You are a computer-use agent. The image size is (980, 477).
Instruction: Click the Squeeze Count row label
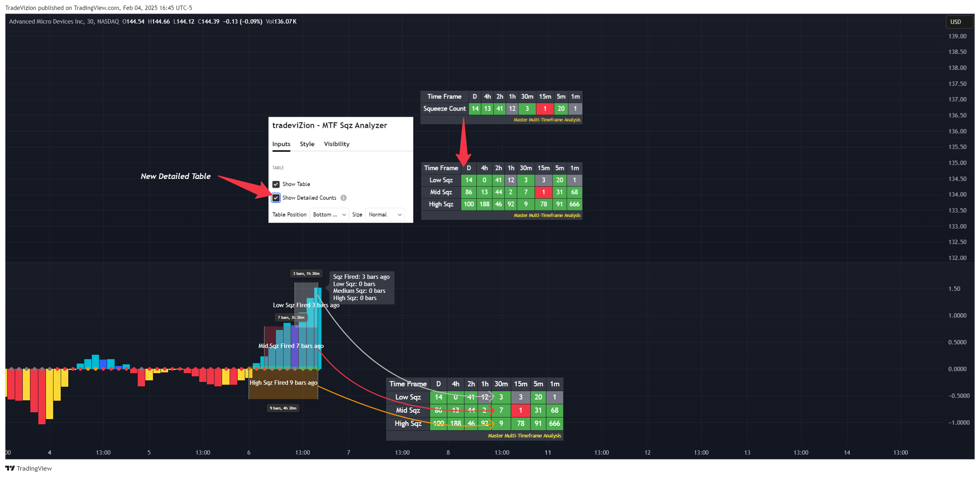444,109
